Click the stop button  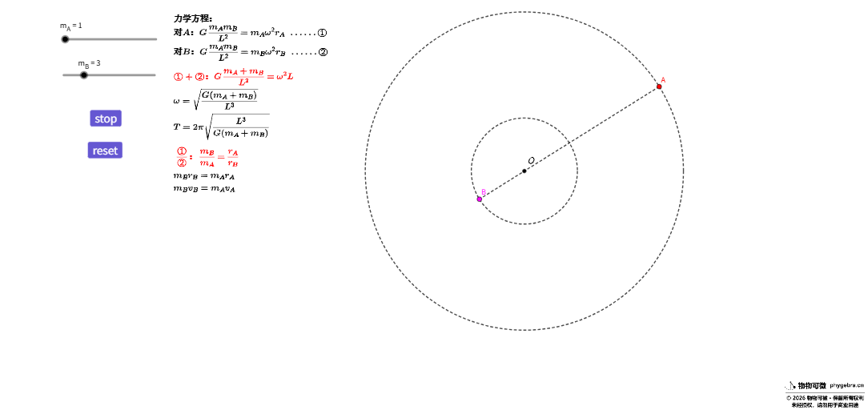[x=106, y=119]
